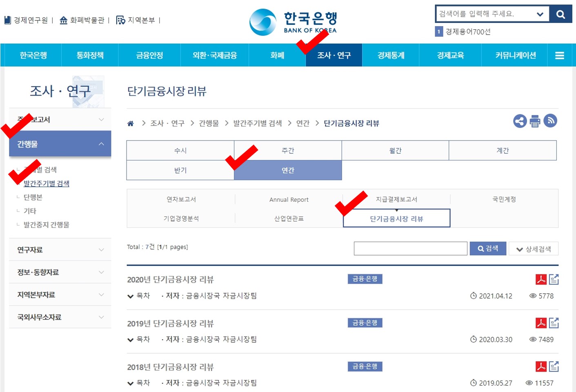Open the preview icon for 2019 report

pyautogui.click(x=554, y=323)
